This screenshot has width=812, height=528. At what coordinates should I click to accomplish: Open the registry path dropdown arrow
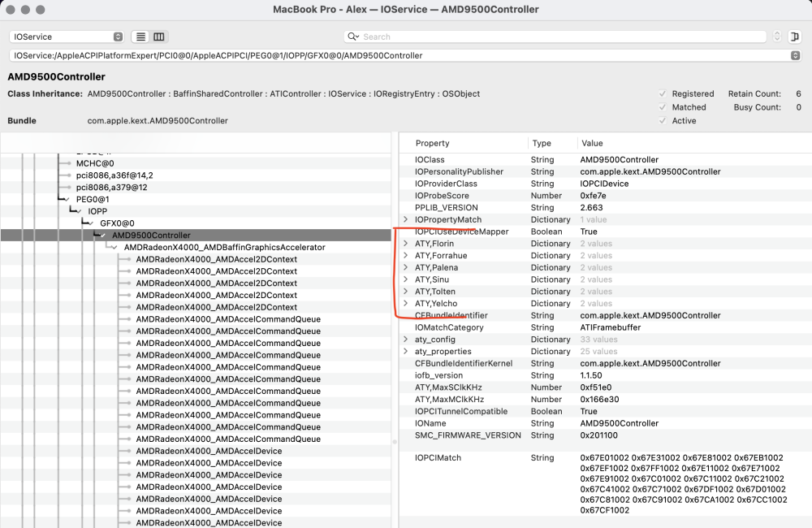(796, 55)
